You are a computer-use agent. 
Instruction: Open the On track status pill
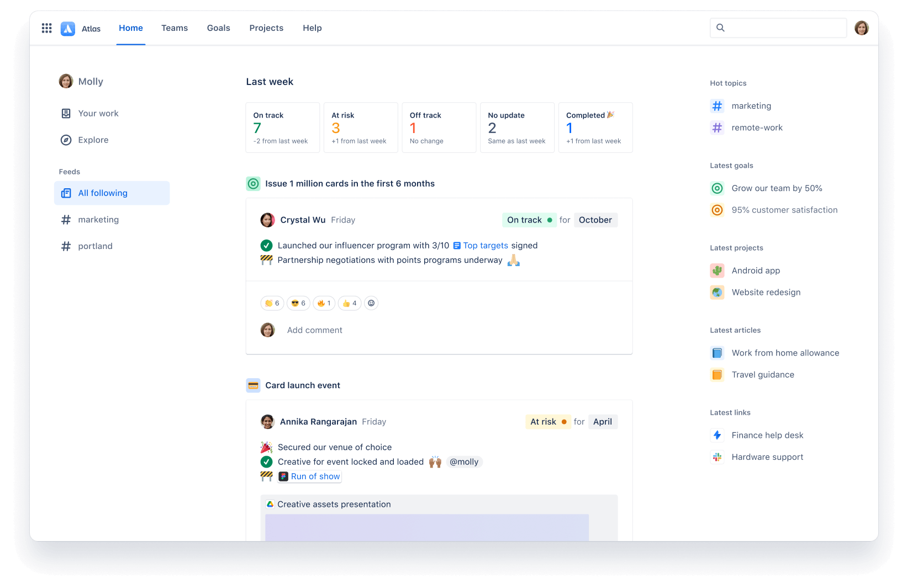coord(529,220)
